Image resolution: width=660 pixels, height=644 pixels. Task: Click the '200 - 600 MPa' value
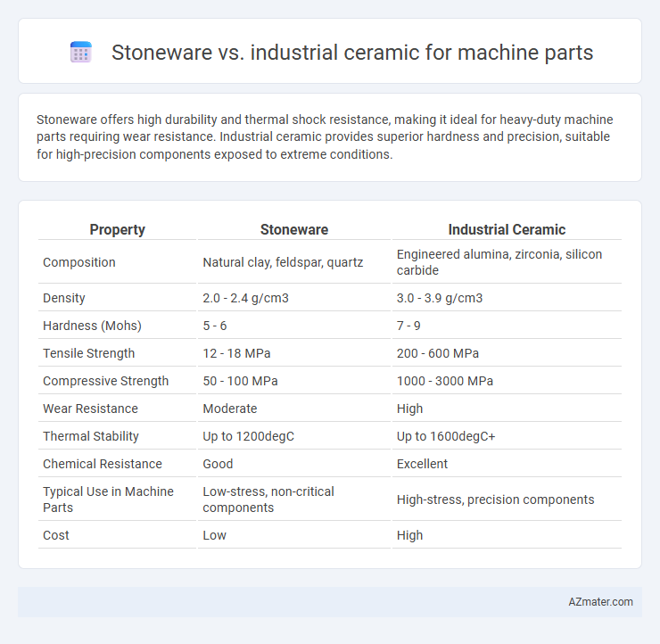(438, 353)
